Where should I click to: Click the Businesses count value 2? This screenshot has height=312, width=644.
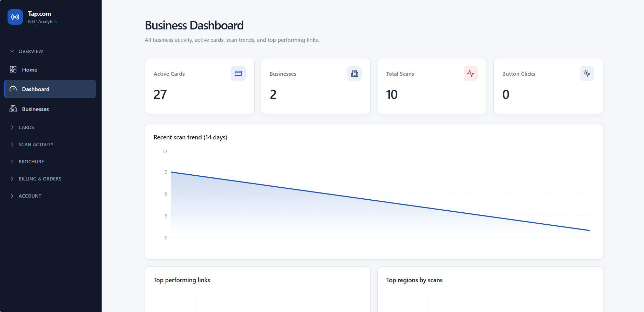(x=273, y=95)
